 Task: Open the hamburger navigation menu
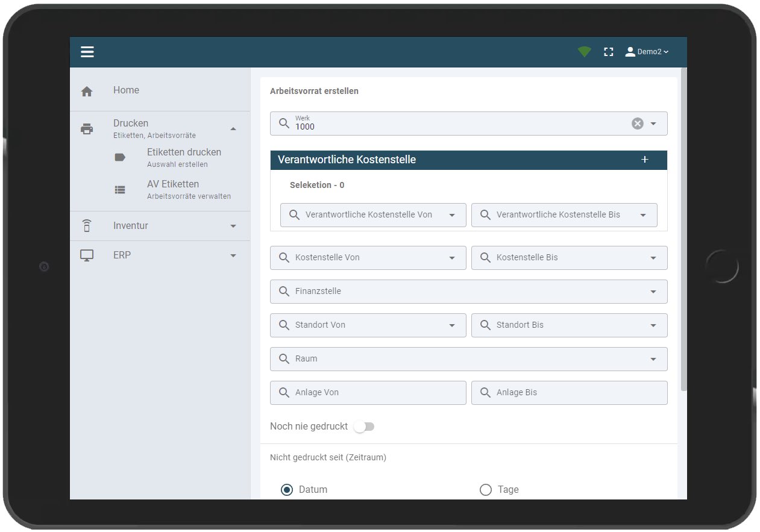tap(87, 51)
